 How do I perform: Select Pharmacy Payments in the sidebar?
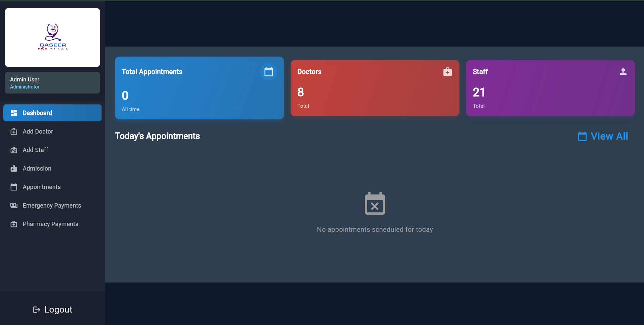click(x=50, y=224)
